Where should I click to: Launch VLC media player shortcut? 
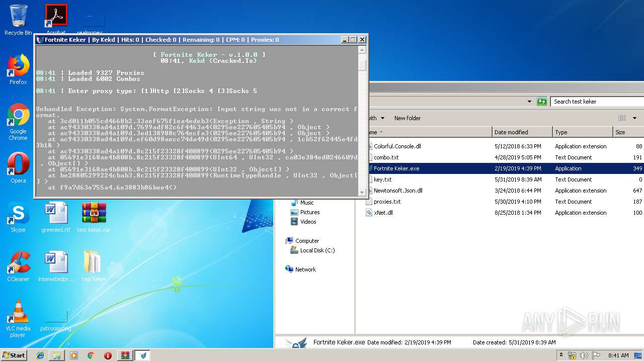pos(18,319)
